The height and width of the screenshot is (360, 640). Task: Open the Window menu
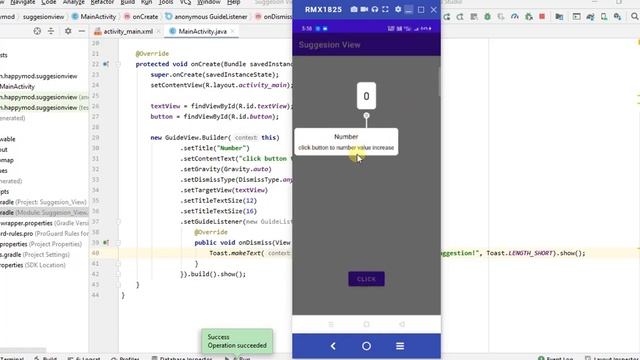(x=209, y=2)
